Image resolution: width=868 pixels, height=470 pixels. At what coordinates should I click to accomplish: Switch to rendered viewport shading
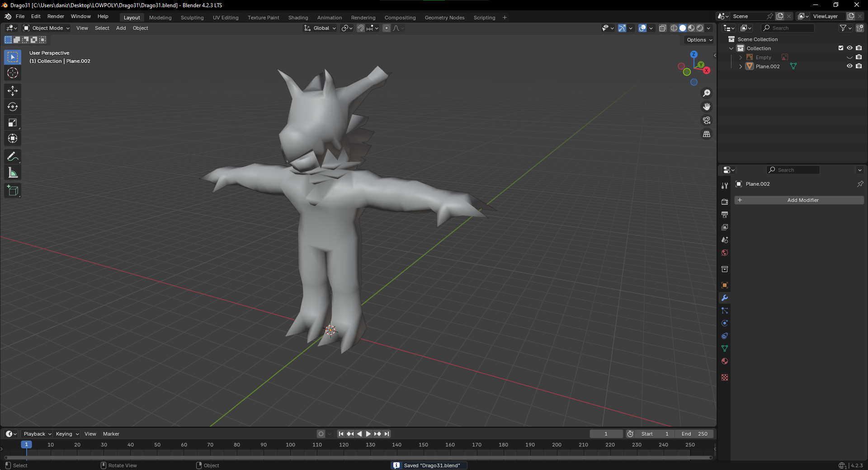click(x=700, y=28)
